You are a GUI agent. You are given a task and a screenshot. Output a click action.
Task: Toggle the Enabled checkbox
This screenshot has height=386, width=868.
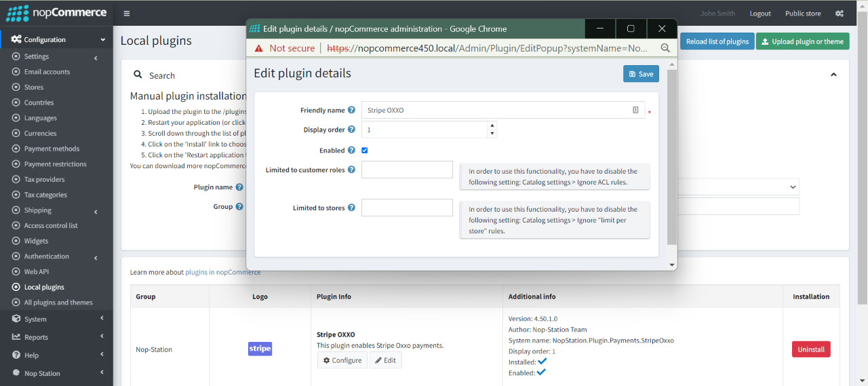[365, 151]
